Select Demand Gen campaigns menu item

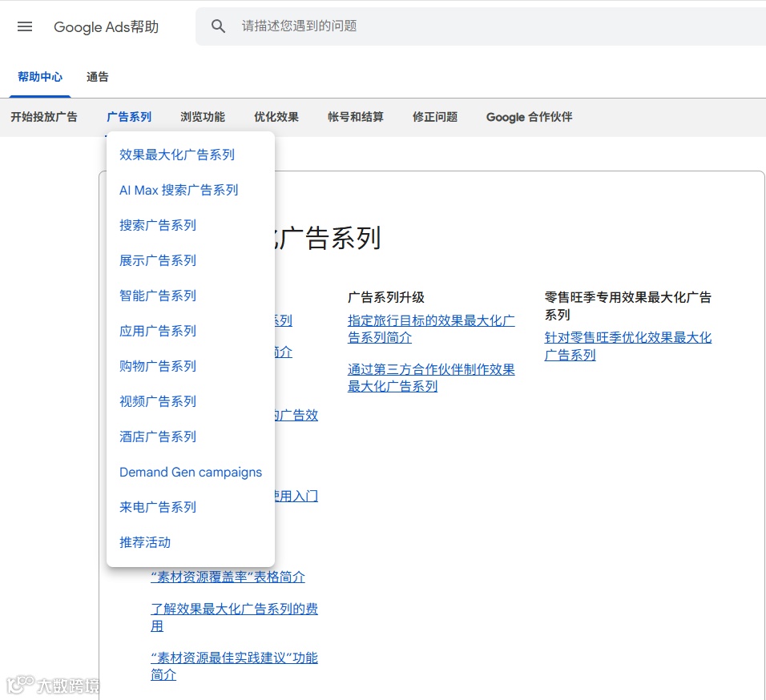(191, 472)
